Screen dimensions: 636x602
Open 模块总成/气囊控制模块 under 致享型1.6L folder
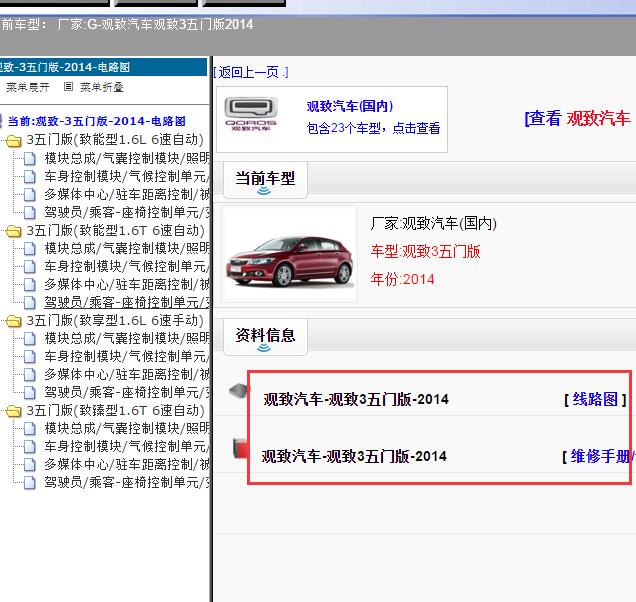tap(127, 338)
